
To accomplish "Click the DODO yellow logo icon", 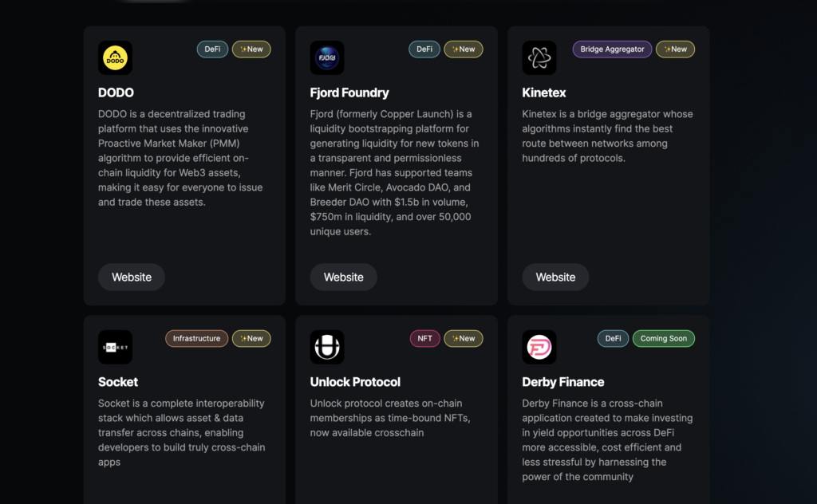I will [115, 58].
